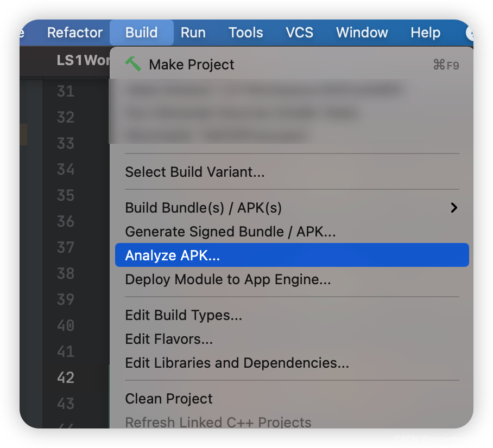Image resolution: width=493 pixels, height=448 pixels.
Task: Open the Build menu
Action: (x=142, y=33)
